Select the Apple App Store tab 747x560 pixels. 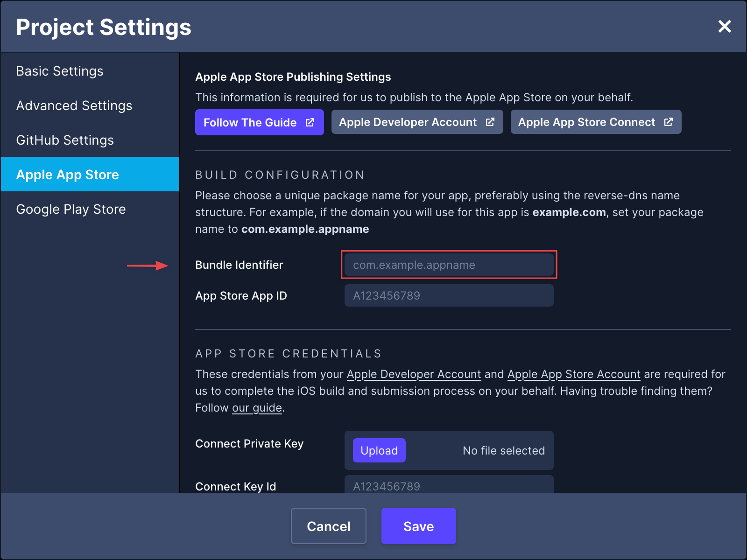pos(68,175)
